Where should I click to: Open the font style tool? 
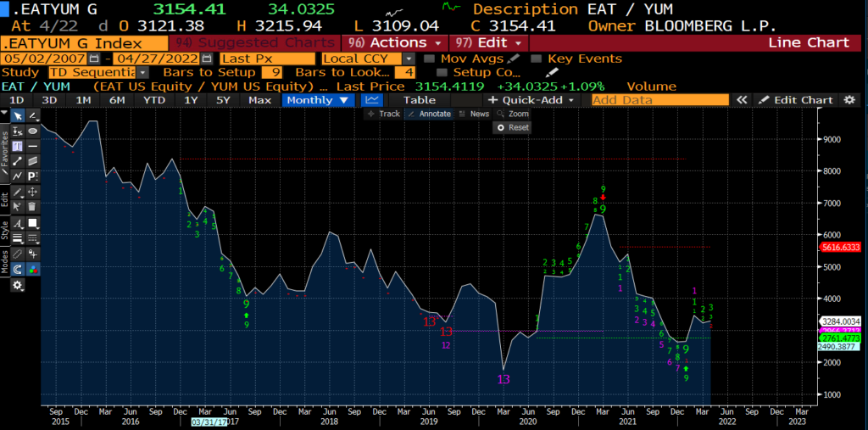point(18,224)
